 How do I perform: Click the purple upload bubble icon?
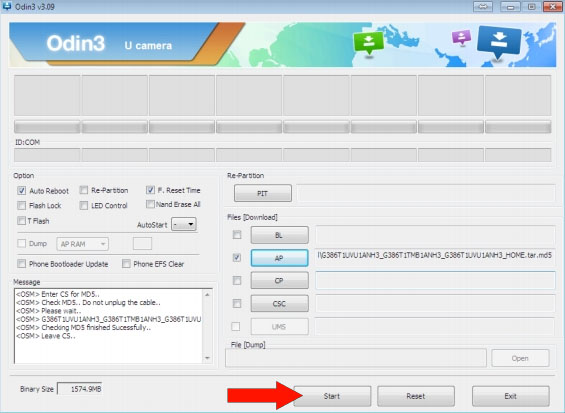point(462,37)
